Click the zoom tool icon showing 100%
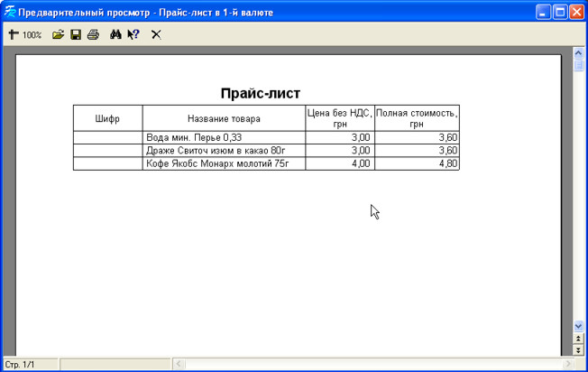This screenshot has width=588, height=372. coord(24,34)
